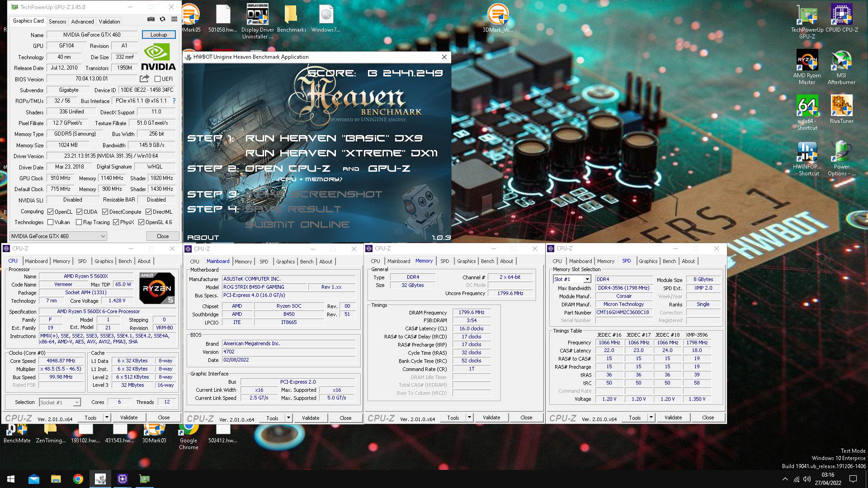Click the Windows Start button
The image size is (868, 488).
[x=11, y=479]
